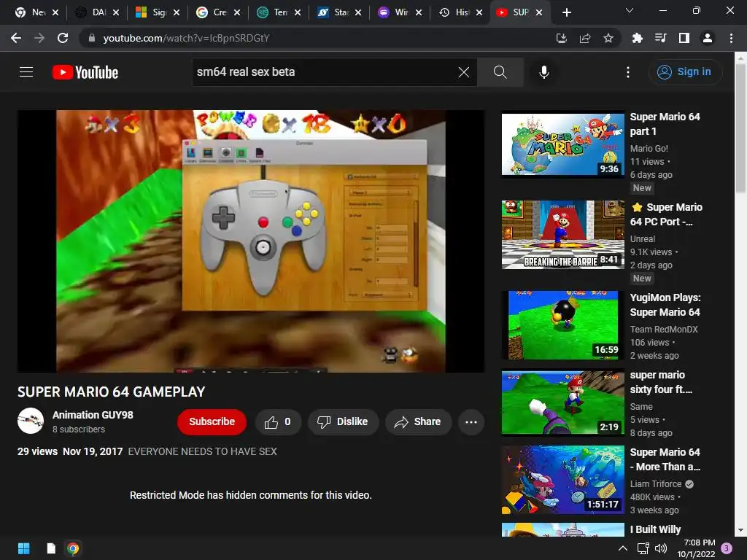Switch to the Ter tab
The image size is (747, 560).
tap(274, 12)
